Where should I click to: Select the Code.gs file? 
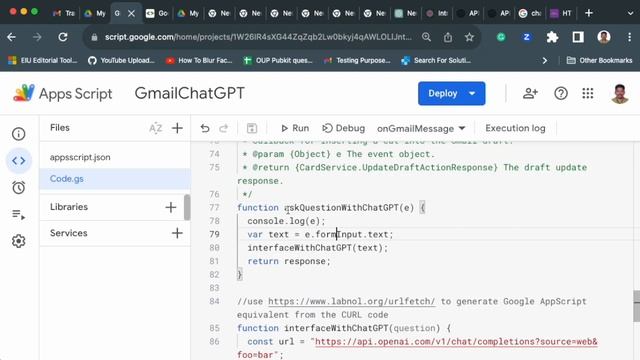click(x=115, y=179)
